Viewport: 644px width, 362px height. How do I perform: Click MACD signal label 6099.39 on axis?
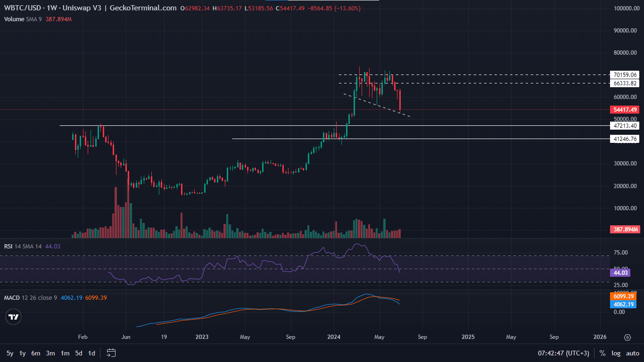coord(623,296)
